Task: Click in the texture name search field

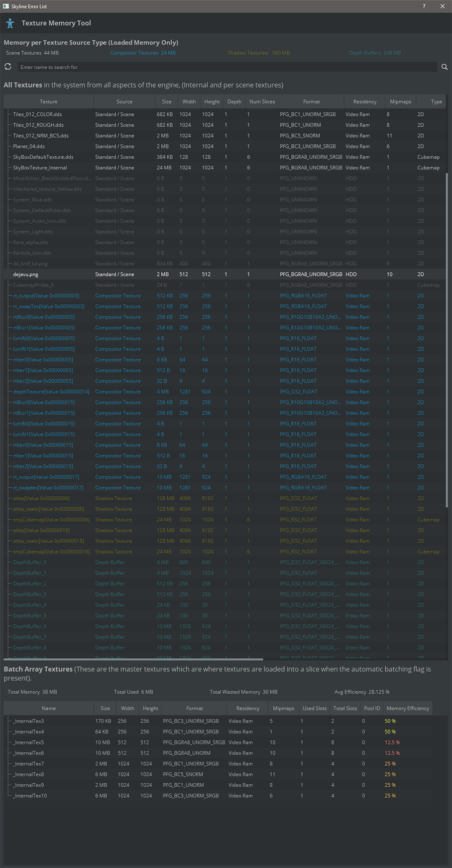Action: [226, 67]
